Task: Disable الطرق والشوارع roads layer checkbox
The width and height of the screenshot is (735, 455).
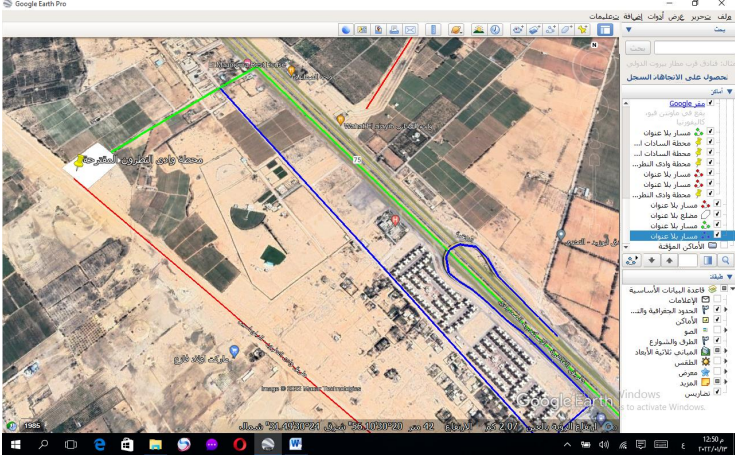Action: 717,341
